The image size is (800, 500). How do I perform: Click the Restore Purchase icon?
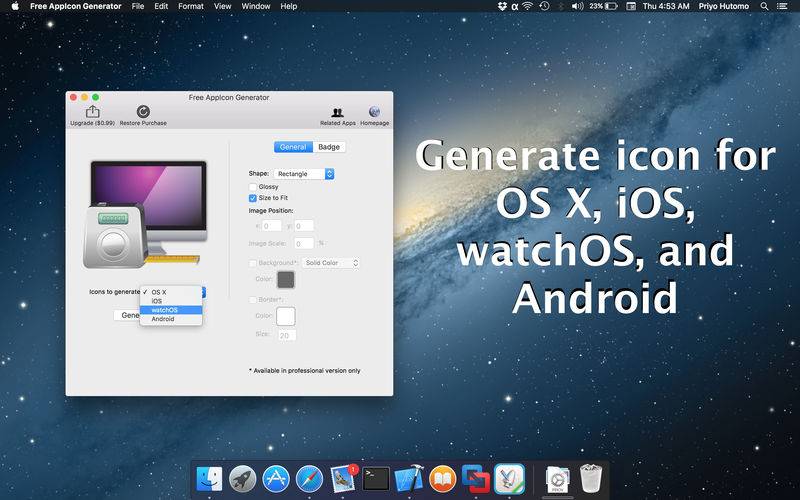point(143,111)
